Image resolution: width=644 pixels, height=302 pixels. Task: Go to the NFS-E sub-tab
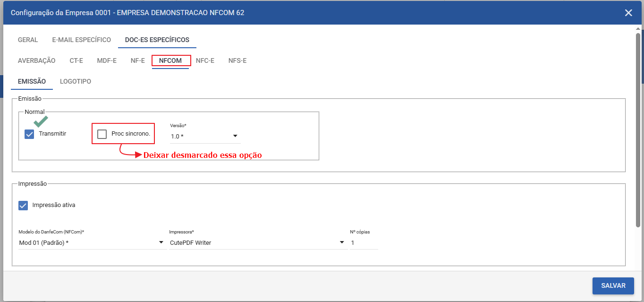(237, 60)
